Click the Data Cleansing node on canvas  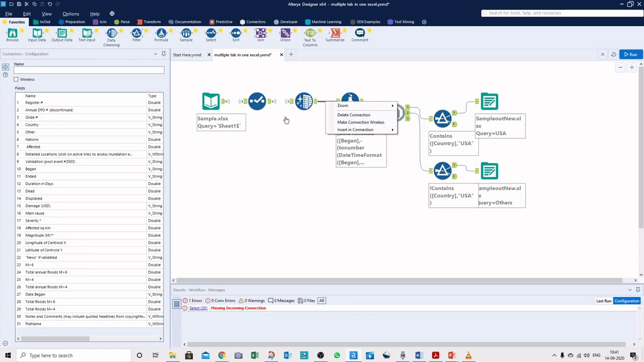pos(303,101)
